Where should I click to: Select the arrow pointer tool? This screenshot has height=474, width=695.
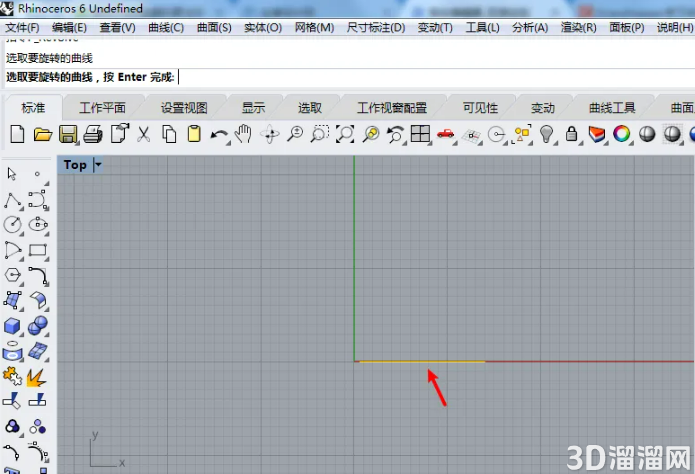12,174
